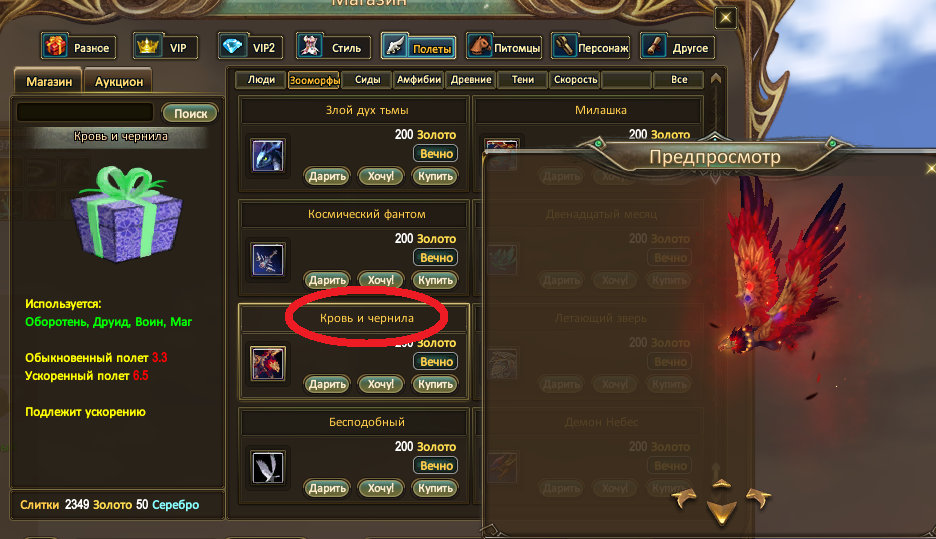Rotate preview with right golden arrow
Screen dimensions: 936x539
pos(758,497)
